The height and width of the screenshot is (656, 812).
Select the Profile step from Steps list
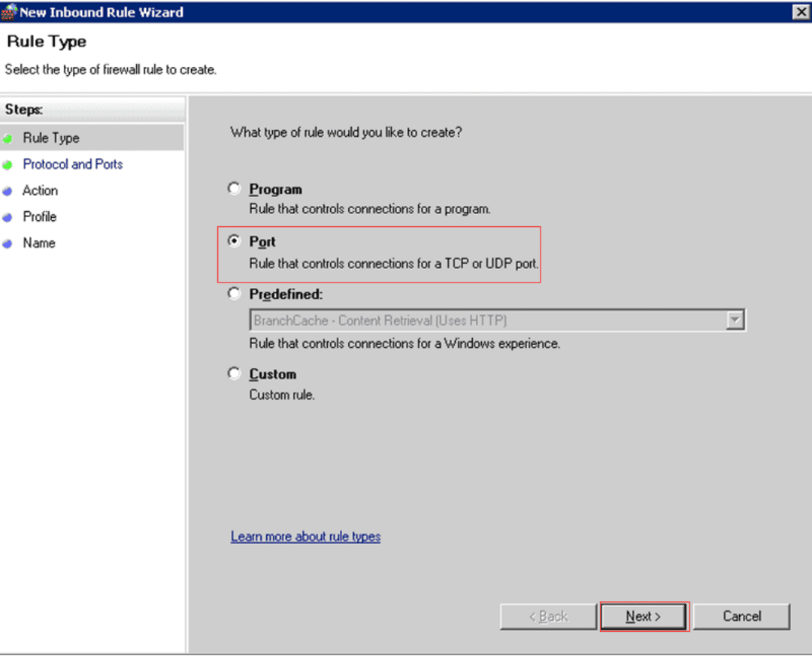[x=39, y=216]
